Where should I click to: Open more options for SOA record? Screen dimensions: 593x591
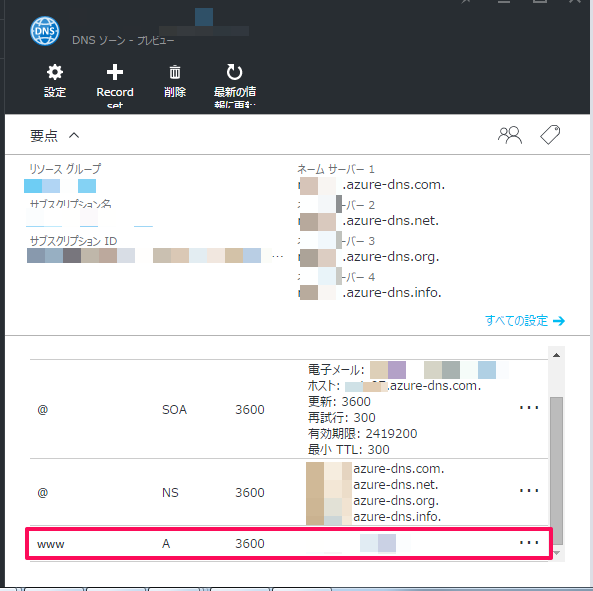pos(529,408)
